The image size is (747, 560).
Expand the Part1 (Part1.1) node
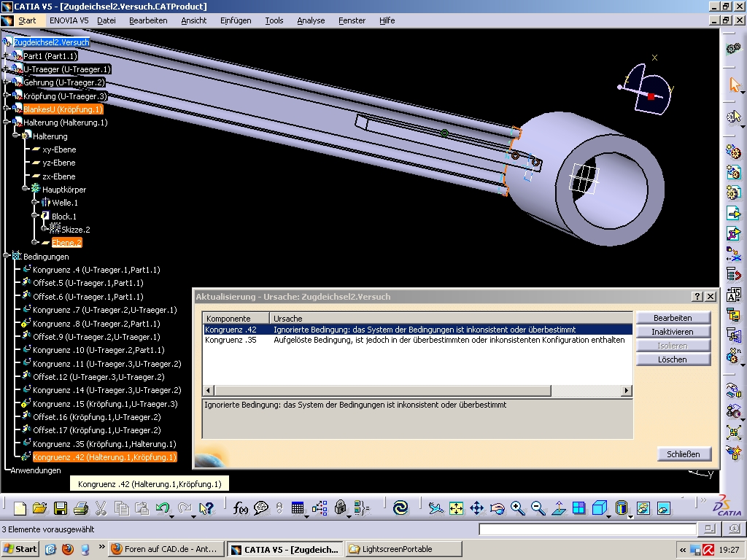6,55
